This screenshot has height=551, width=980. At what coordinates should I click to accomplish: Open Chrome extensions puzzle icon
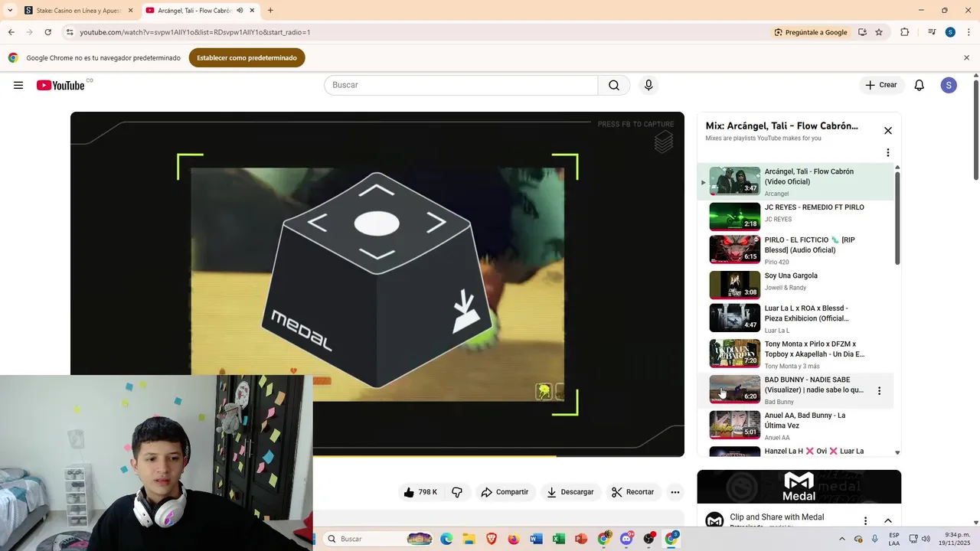click(905, 32)
